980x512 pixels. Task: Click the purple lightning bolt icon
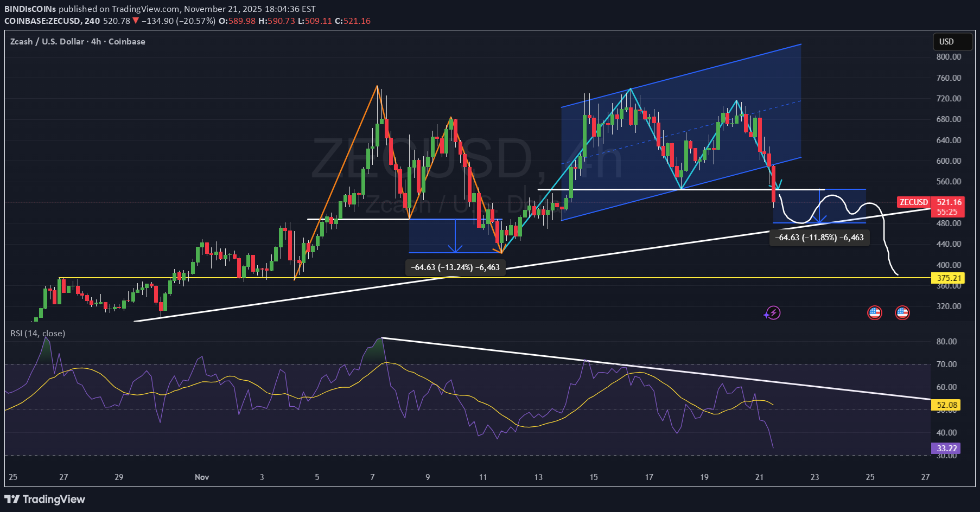[772, 313]
